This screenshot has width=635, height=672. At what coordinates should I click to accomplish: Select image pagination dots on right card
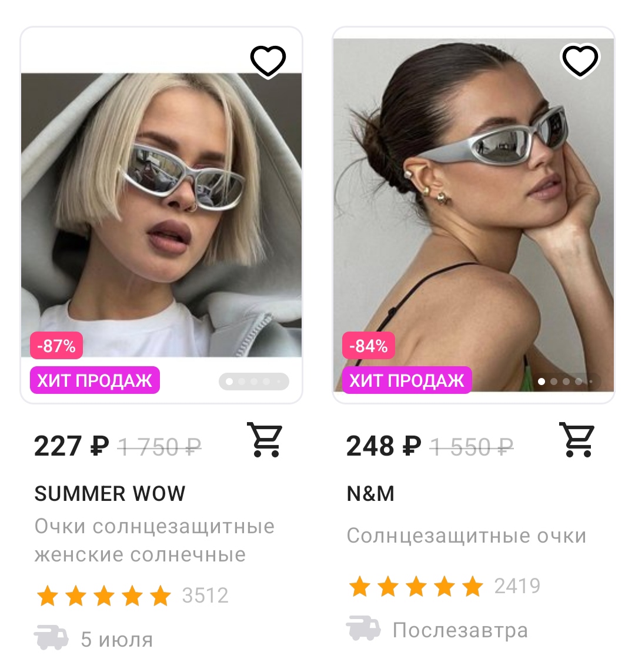[x=566, y=382]
